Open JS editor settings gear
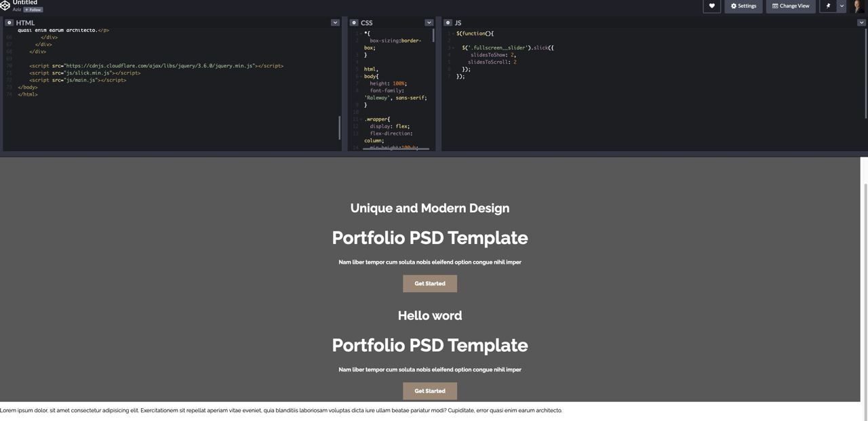This screenshot has height=421, width=868. 448,22
